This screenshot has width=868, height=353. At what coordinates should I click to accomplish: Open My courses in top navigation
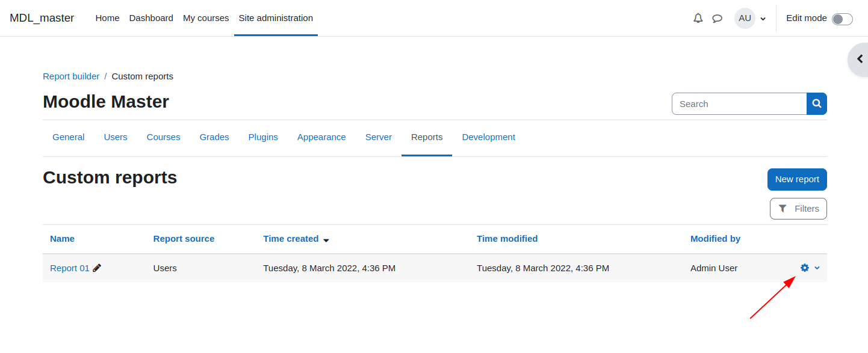click(206, 18)
